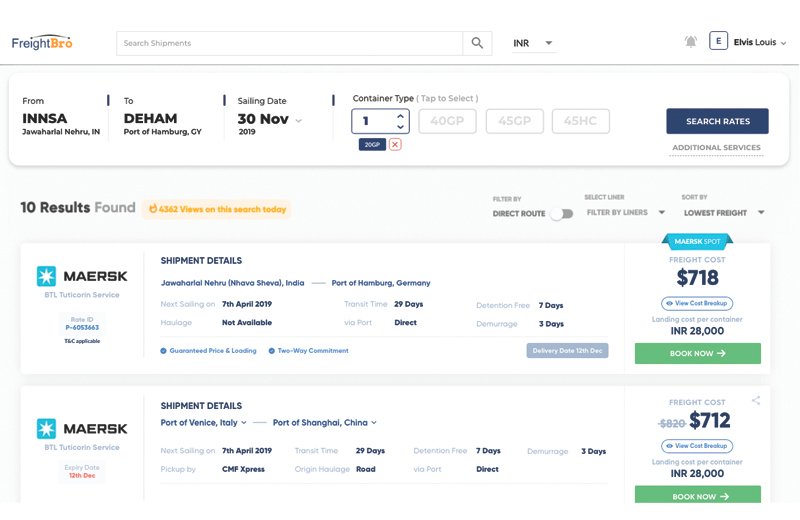The image size is (800, 520).
Task: Click the struck-through $820 price
Action: pyautogui.click(x=672, y=423)
